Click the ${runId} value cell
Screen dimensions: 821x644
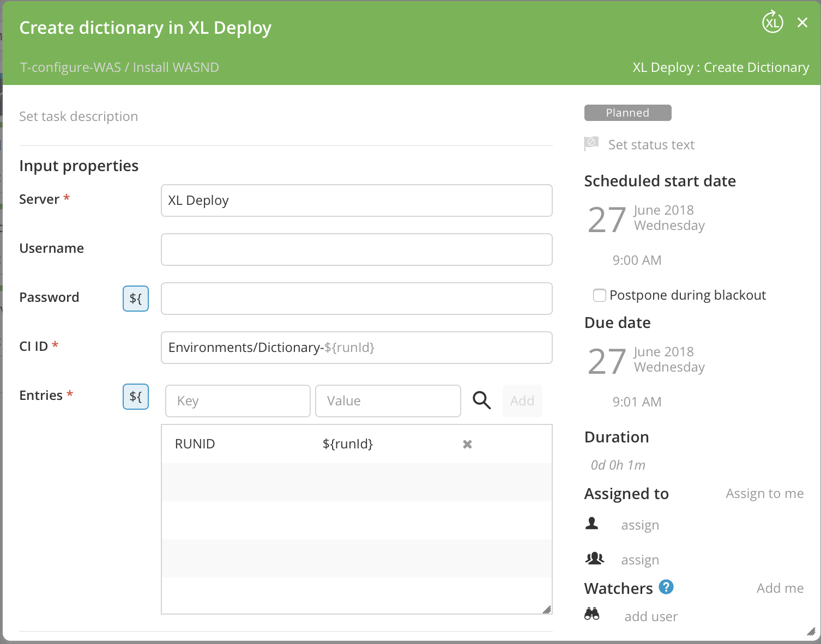[x=348, y=444]
